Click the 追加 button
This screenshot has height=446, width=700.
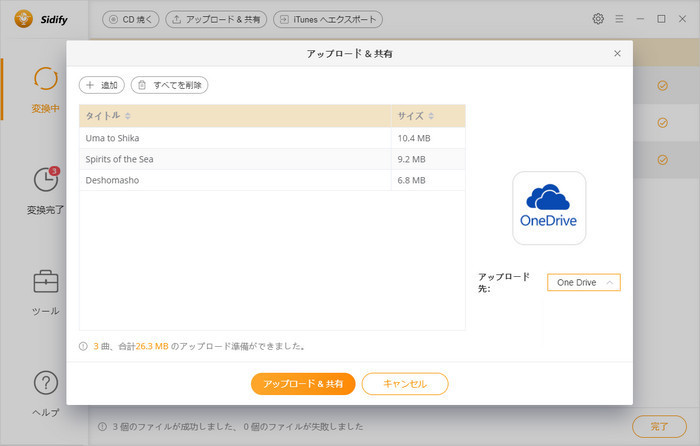click(102, 85)
